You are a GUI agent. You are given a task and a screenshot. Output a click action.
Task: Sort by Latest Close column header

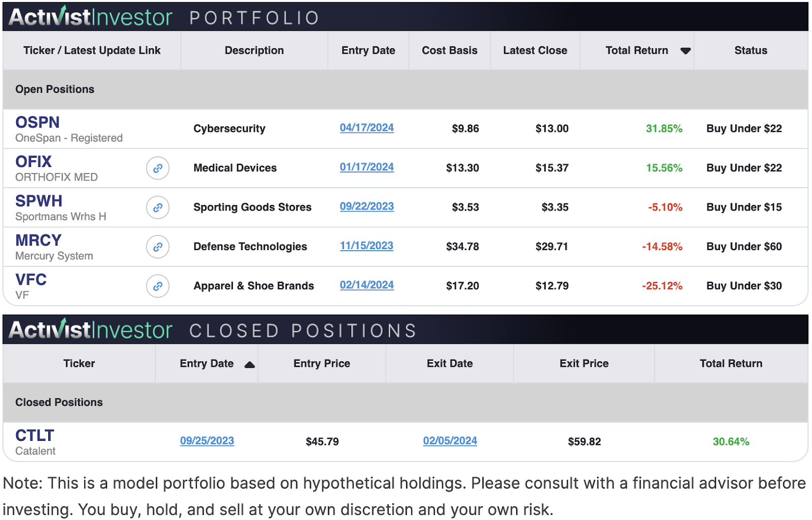click(535, 50)
